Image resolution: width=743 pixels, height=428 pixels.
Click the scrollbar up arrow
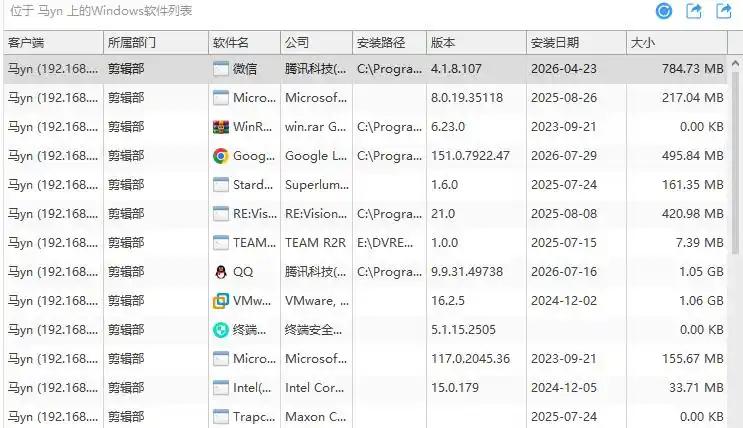click(735, 63)
